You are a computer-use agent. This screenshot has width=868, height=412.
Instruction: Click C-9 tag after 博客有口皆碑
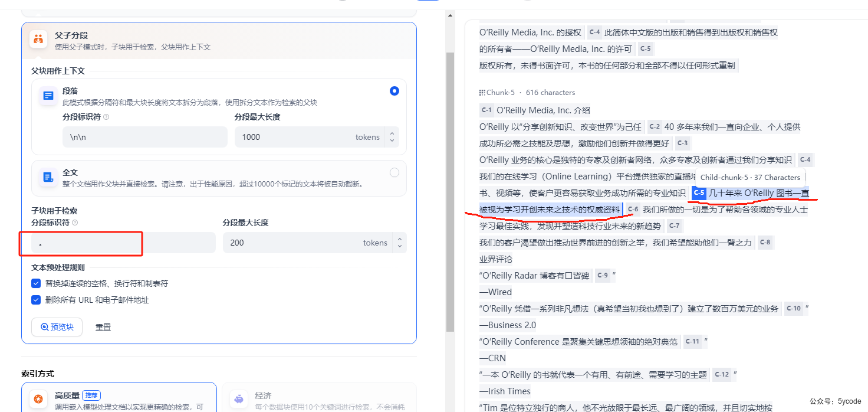point(602,276)
